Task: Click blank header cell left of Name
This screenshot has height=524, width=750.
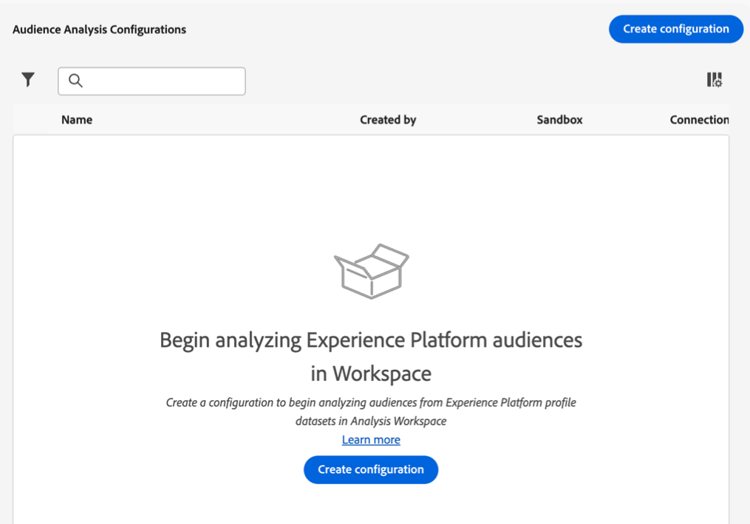Action: click(x=36, y=120)
